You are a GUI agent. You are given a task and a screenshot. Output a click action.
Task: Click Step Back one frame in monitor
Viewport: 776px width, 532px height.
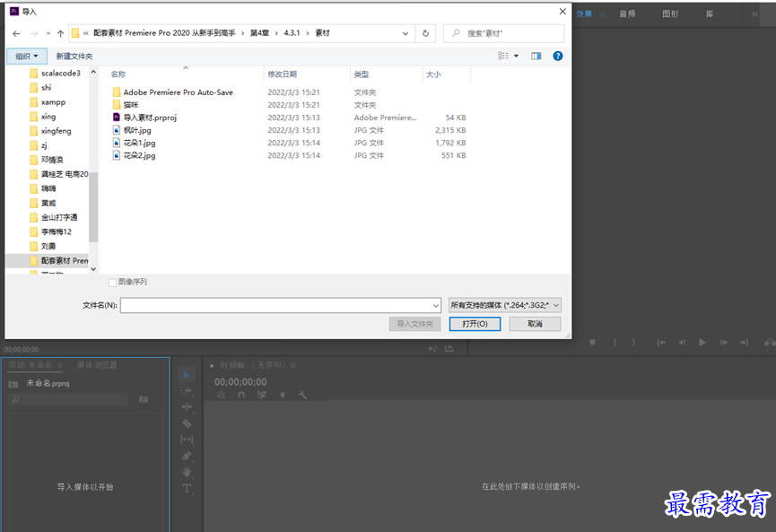pyautogui.click(x=682, y=343)
